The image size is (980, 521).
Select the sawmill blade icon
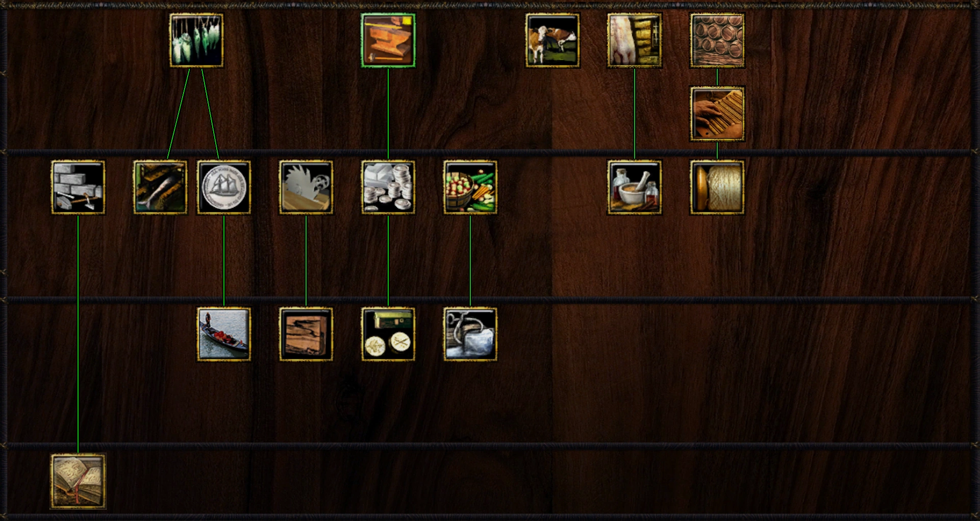tap(306, 187)
